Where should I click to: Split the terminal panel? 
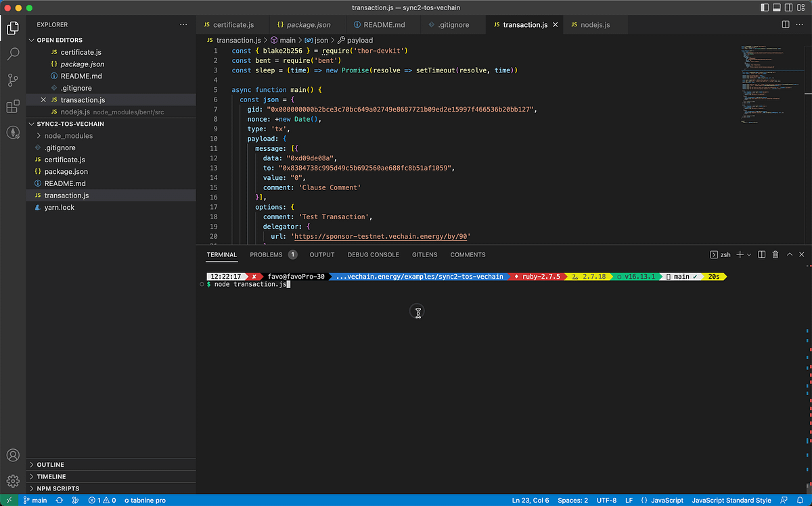(762, 254)
